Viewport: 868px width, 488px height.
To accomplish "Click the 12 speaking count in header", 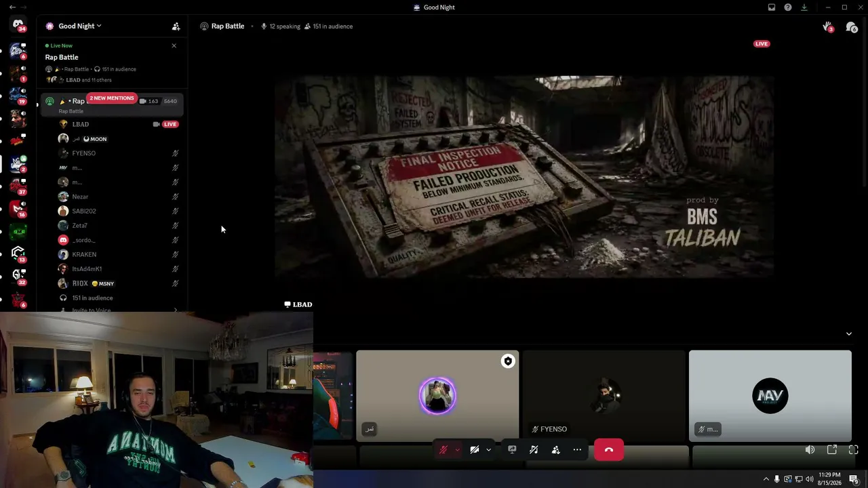I will click(280, 26).
